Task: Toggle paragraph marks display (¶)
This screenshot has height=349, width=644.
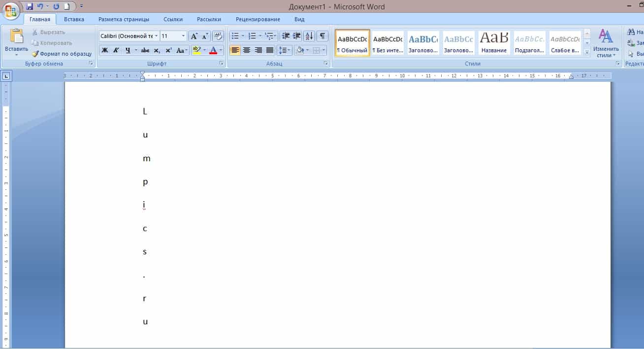Action: [x=322, y=36]
